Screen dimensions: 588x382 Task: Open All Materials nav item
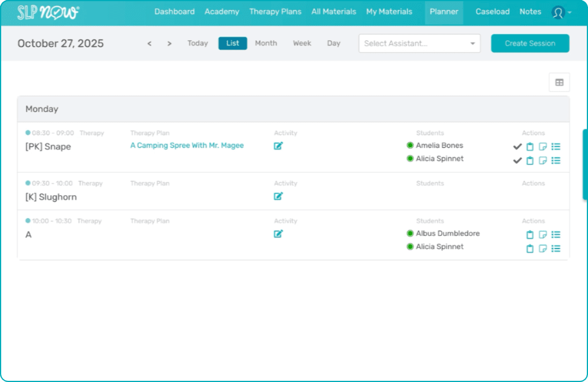point(333,12)
